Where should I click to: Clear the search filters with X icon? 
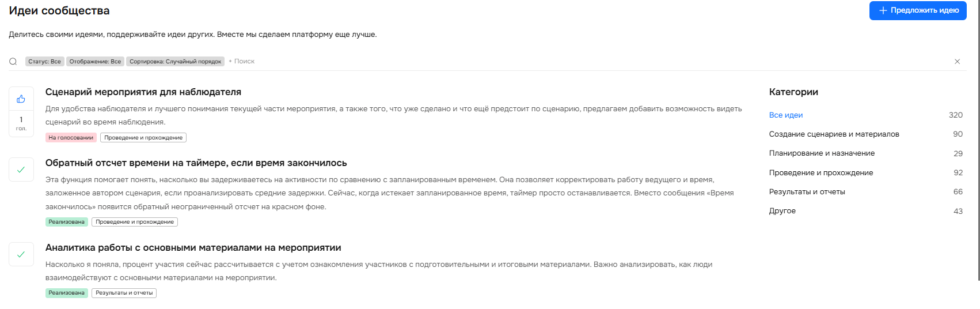(957, 62)
